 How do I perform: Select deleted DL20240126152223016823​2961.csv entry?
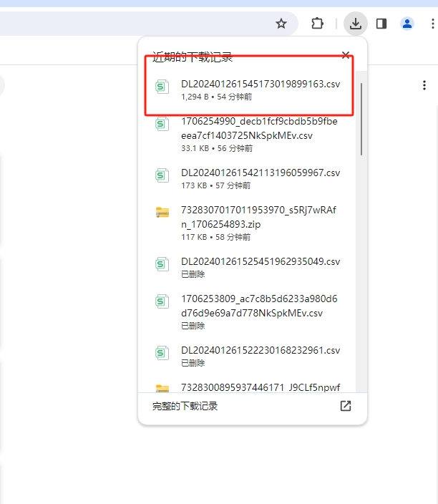click(x=248, y=356)
